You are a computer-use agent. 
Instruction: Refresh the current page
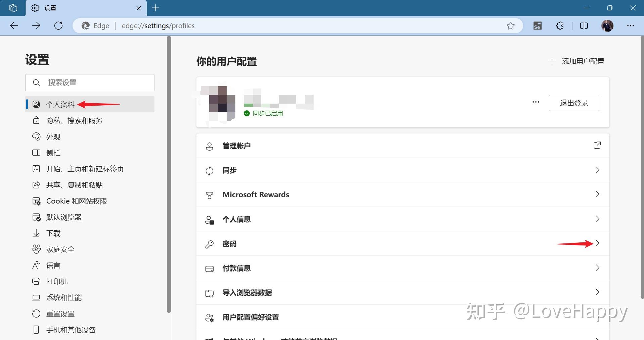(x=58, y=25)
